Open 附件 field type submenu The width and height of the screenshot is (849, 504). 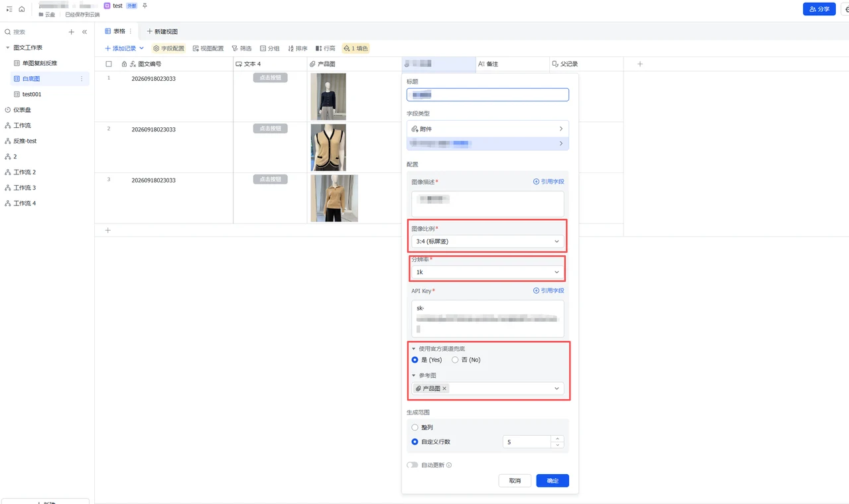[x=488, y=129]
